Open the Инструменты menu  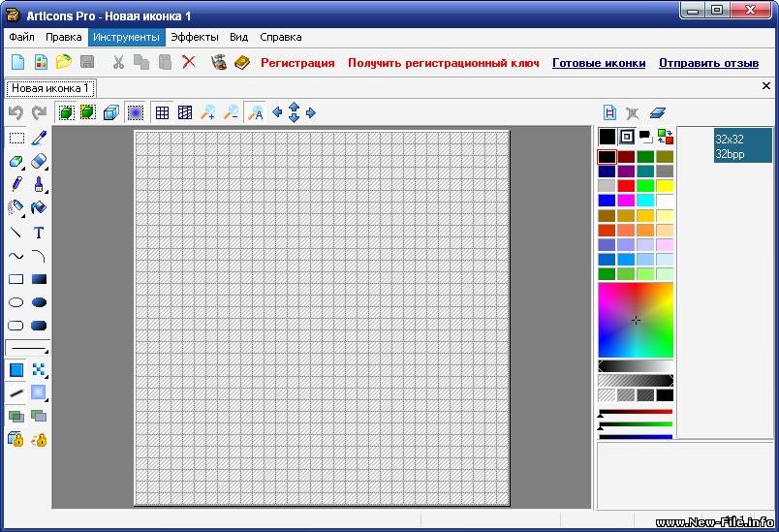[x=126, y=37]
